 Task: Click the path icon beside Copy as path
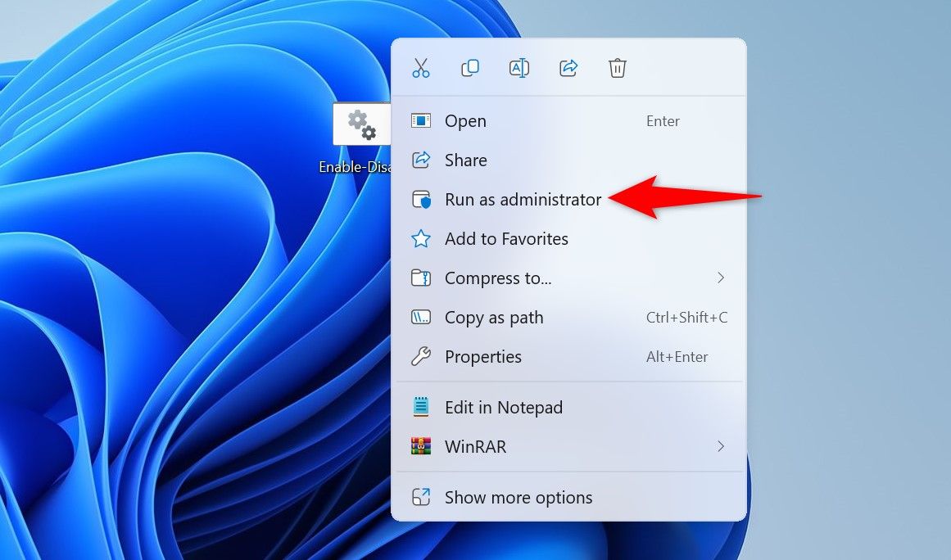pyautogui.click(x=421, y=317)
